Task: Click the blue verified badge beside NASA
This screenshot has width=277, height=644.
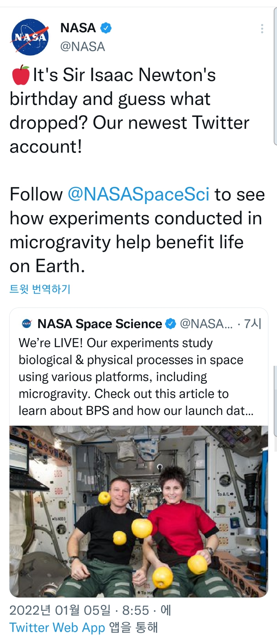Action: pyautogui.click(x=106, y=28)
